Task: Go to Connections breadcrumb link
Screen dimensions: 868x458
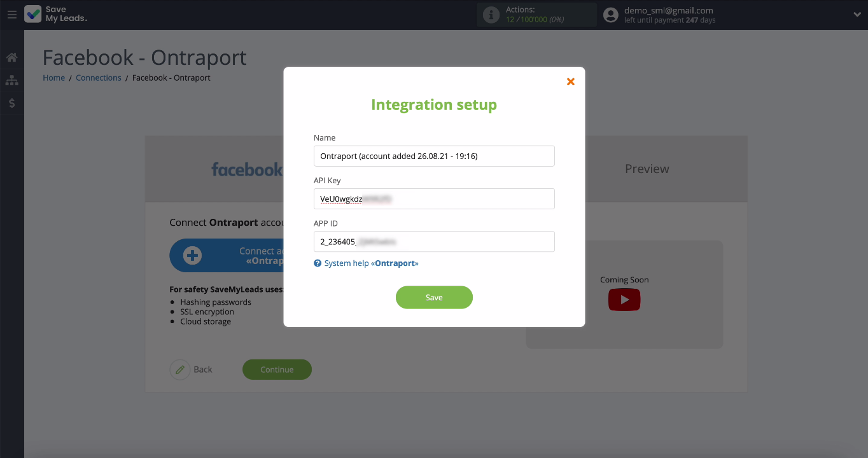Action: click(x=99, y=78)
